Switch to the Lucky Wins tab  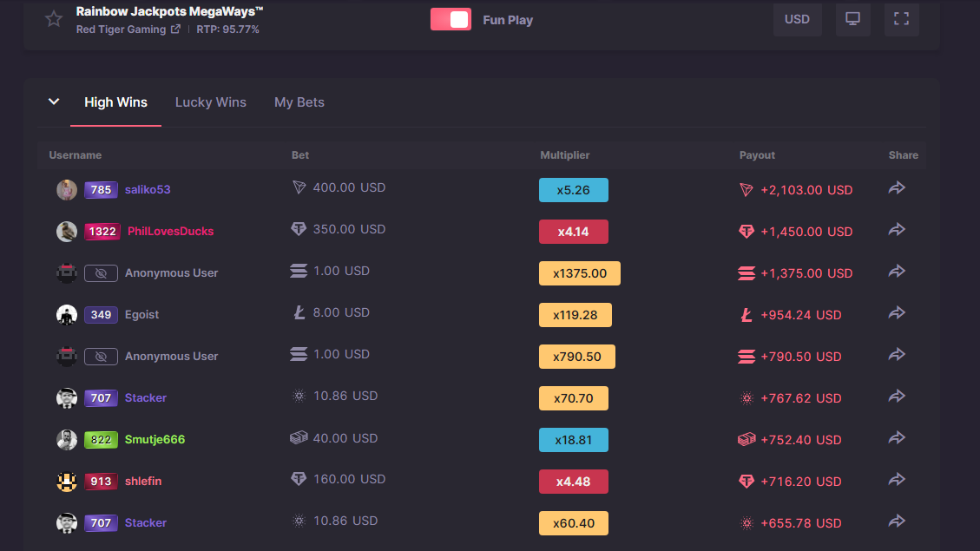211,102
